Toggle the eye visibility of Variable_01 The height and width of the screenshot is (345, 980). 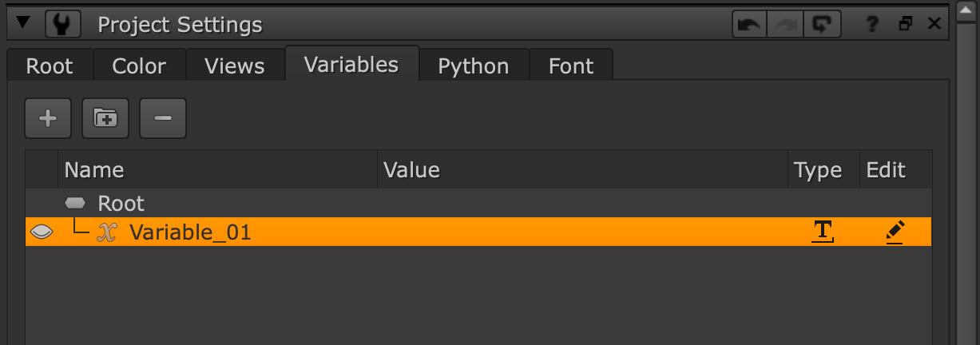tap(42, 232)
